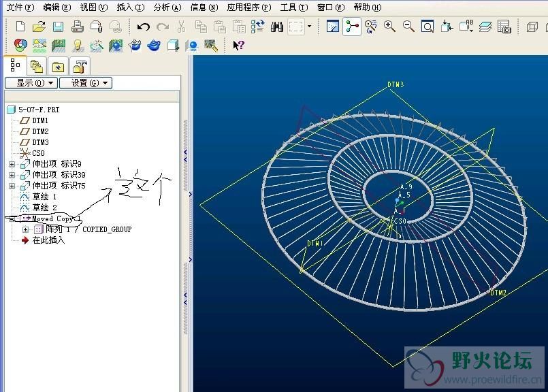This screenshot has width=548, height=392.
Task: Open the Find tool with the binoculars icon
Action: (x=277, y=27)
